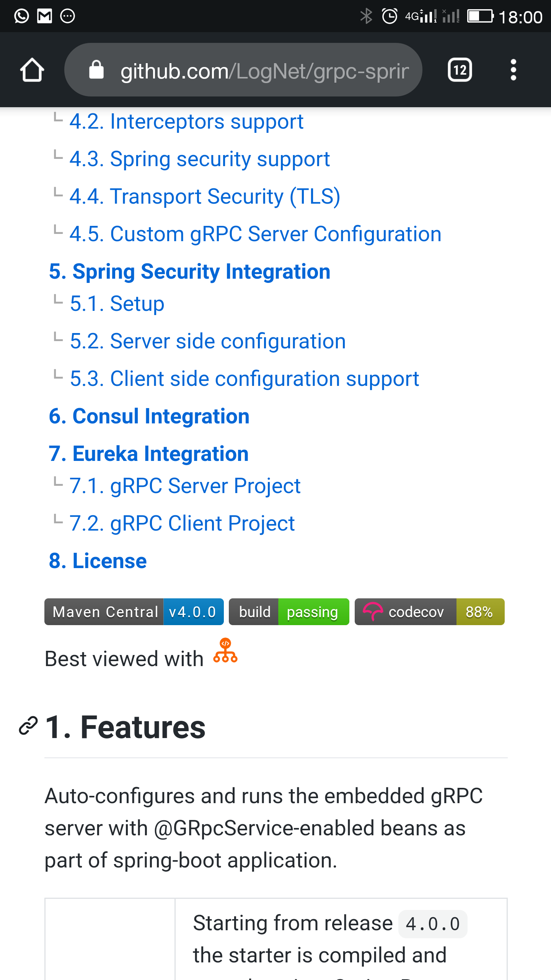Tap the Bluetooth status icon
The width and height of the screenshot is (551, 980).
pos(366,16)
